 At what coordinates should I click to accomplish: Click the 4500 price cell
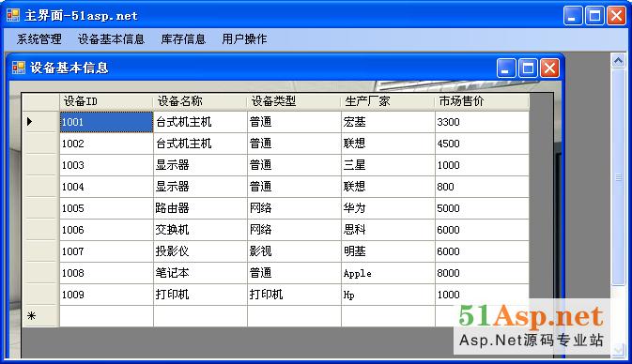[x=482, y=144]
